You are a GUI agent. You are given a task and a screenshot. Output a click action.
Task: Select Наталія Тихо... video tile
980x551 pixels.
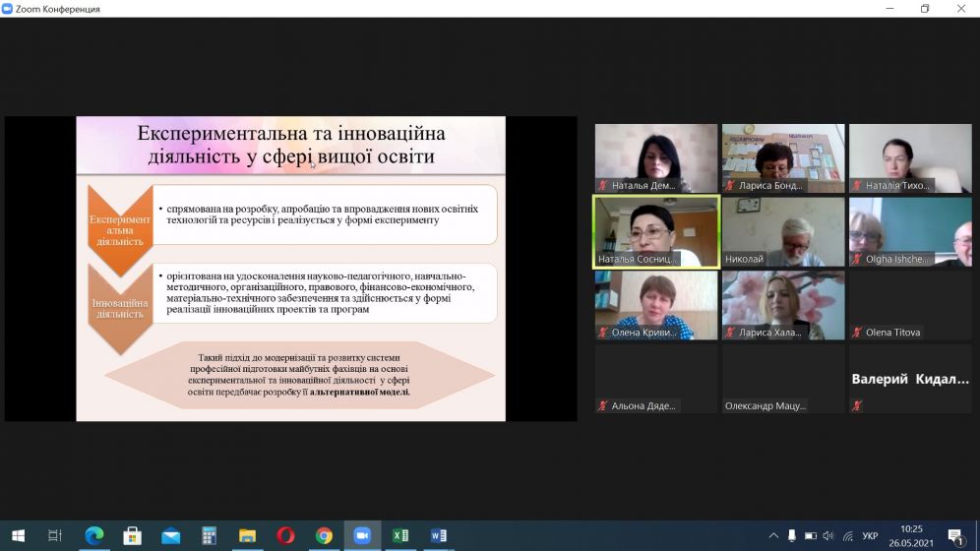coord(910,158)
